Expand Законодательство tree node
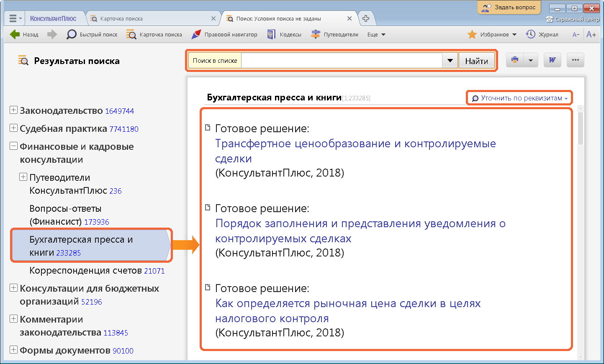 [x=13, y=110]
